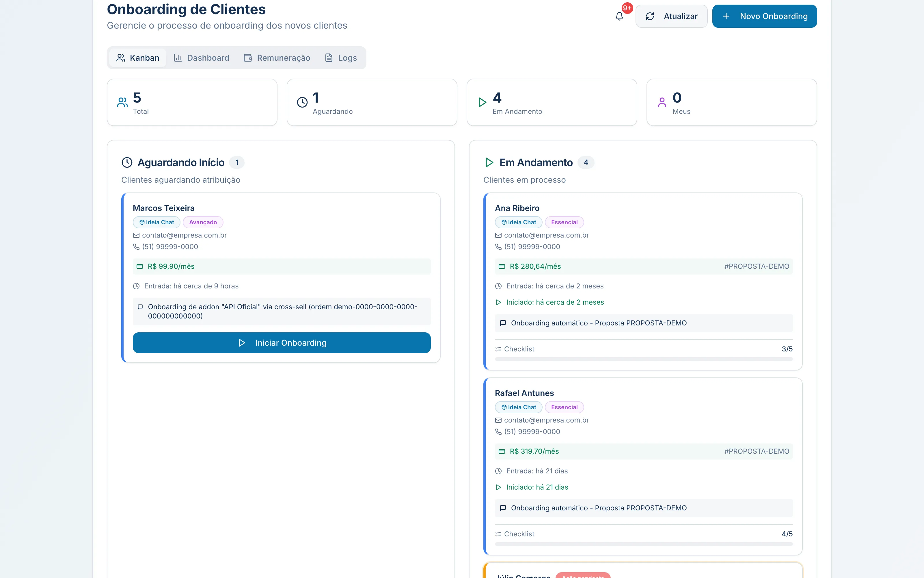
Task: Click Rafael Antunes's Ideia Chat tag
Action: coord(519,407)
